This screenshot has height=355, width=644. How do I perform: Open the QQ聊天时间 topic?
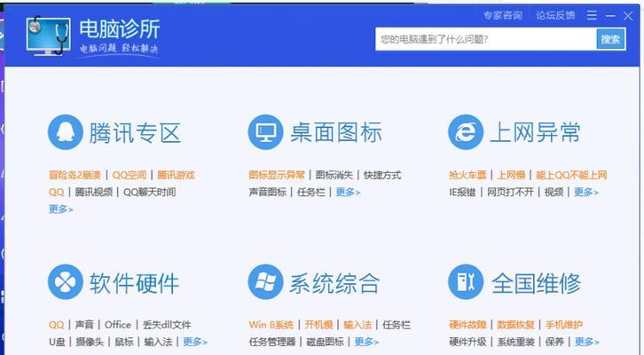150,193
